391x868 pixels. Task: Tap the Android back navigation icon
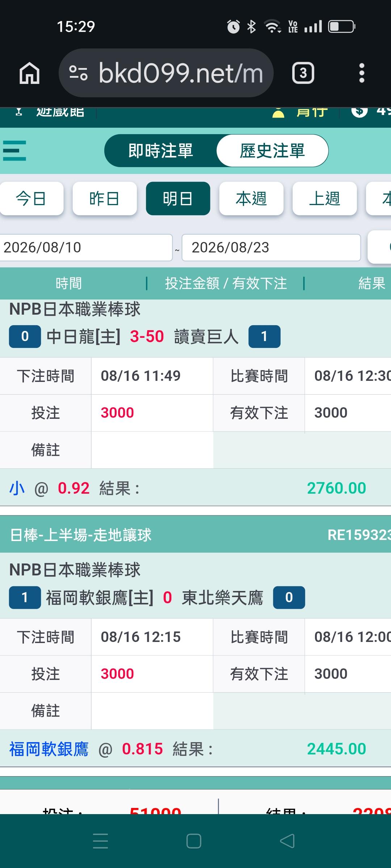[x=287, y=841]
